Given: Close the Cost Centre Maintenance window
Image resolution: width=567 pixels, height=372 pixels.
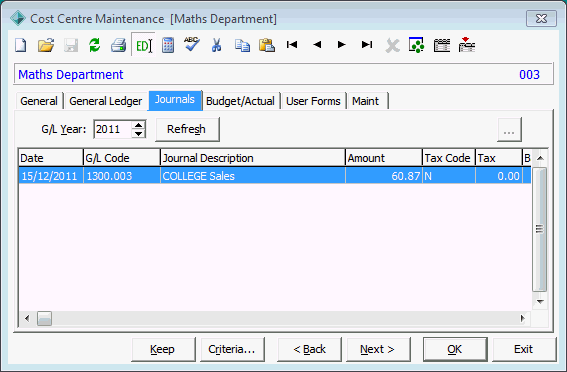Looking at the screenshot, I should [x=541, y=18].
